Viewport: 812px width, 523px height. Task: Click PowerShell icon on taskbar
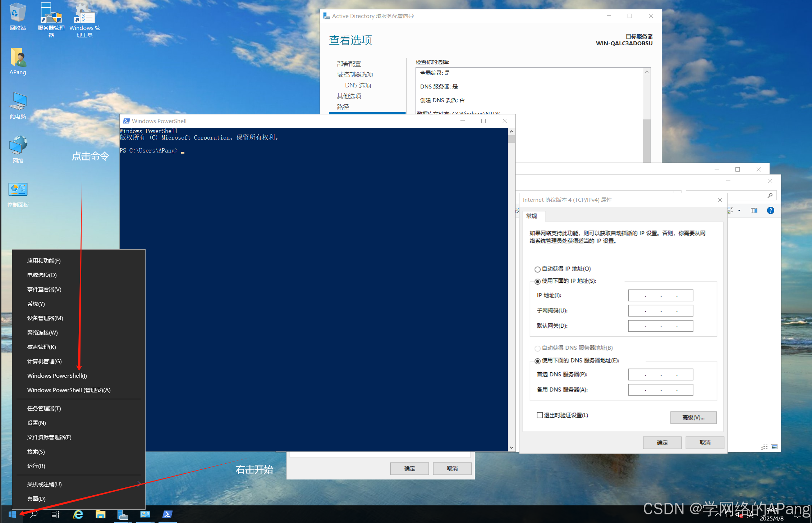click(x=167, y=514)
